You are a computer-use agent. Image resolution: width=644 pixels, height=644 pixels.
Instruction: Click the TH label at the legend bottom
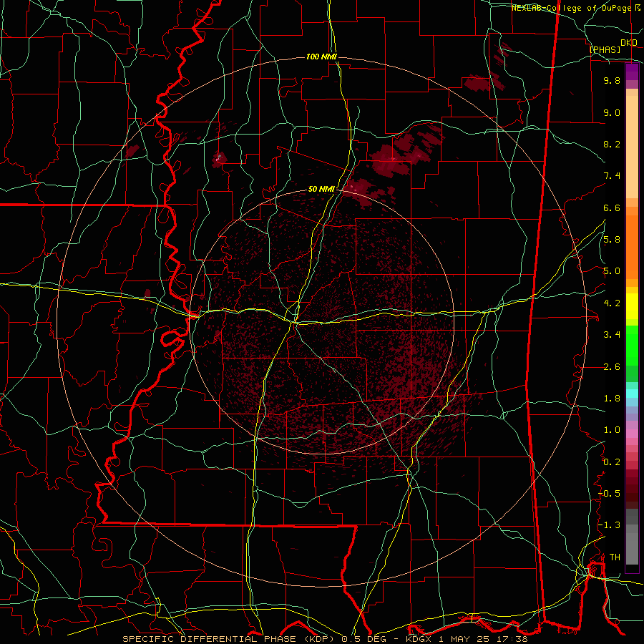click(x=615, y=557)
